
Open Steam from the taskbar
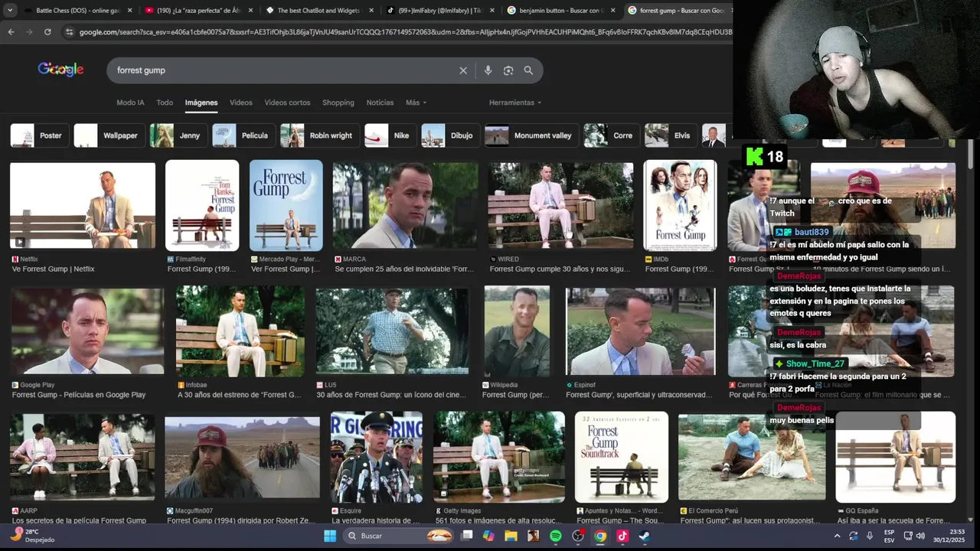pos(645,536)
